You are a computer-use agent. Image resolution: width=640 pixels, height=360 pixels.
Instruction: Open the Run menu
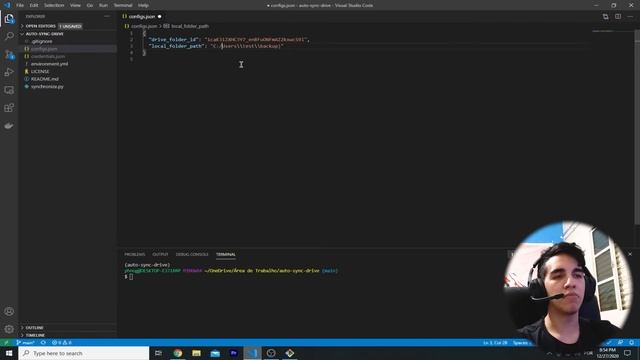click(x=103, y=5)
